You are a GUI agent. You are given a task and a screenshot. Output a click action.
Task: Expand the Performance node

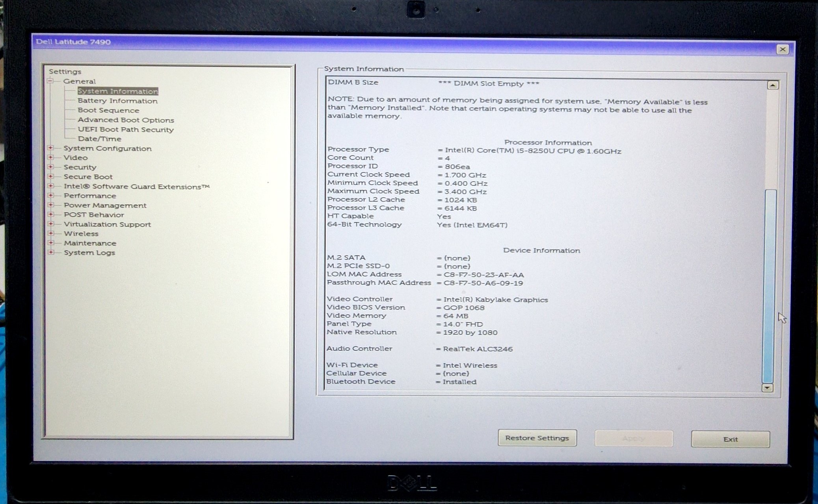tap(51, 195)
